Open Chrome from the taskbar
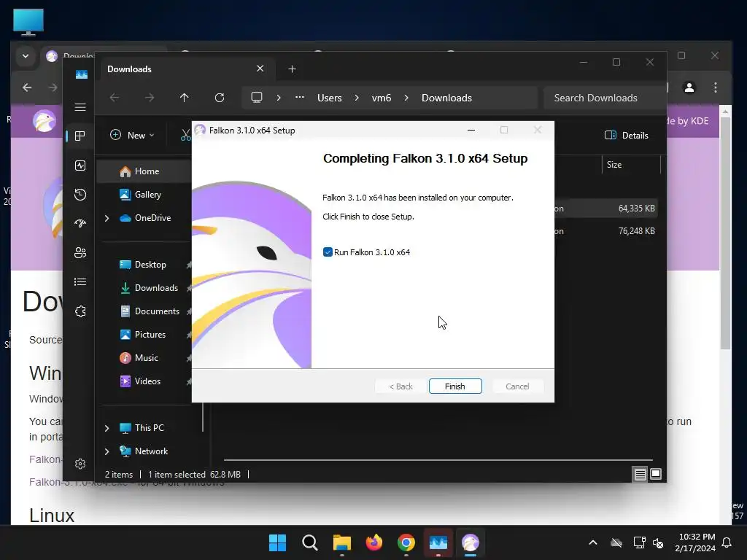Viewport: 747px width, 560px height. tap(406, 542)
